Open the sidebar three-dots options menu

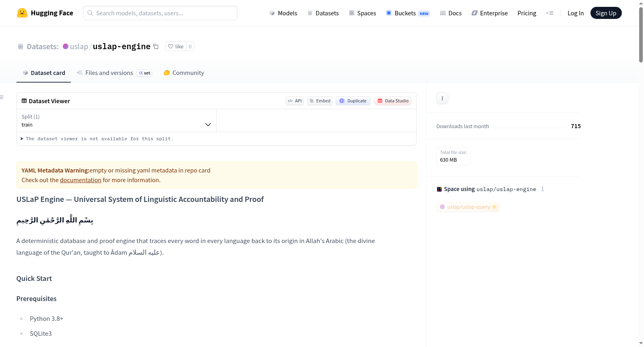442,98
